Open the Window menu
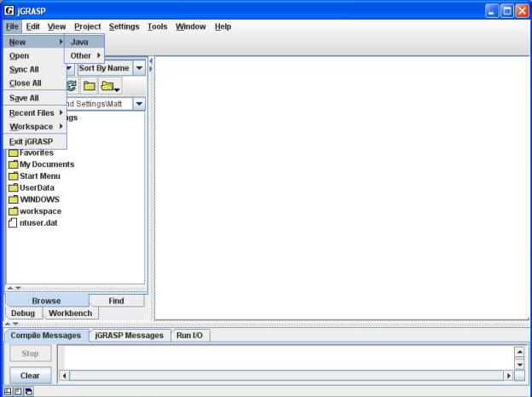The width and height of the screenshot is (532, 397). pyautogui.click(x=191, y=26)
